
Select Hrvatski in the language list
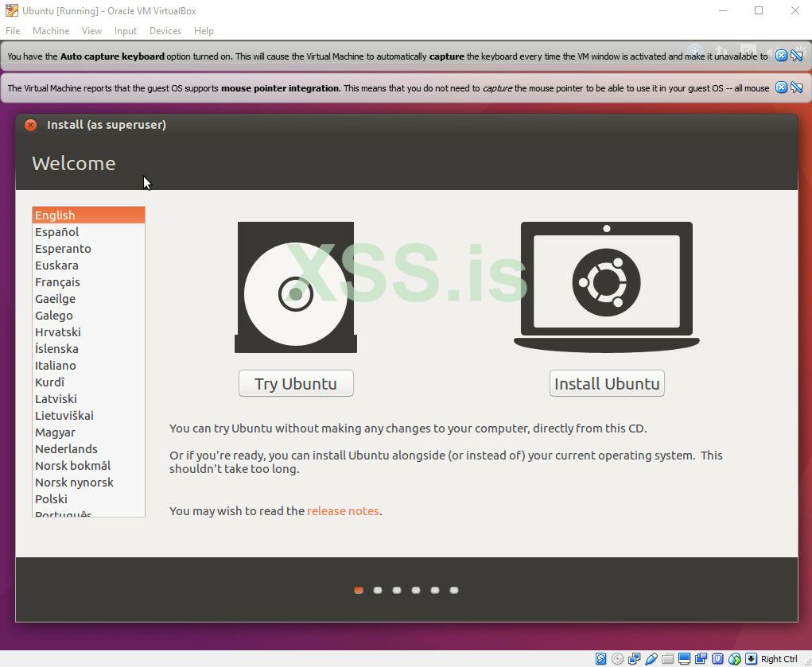pyautogui.click(x=88, y=332)
